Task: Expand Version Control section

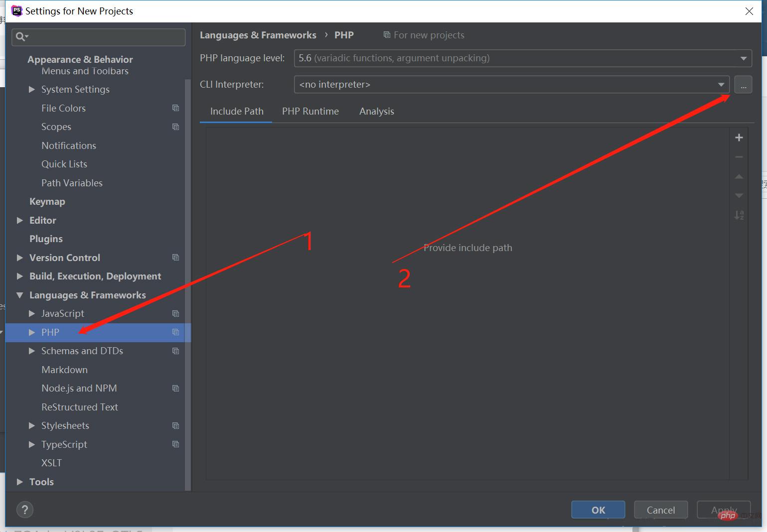Action: tap(20, 258)
